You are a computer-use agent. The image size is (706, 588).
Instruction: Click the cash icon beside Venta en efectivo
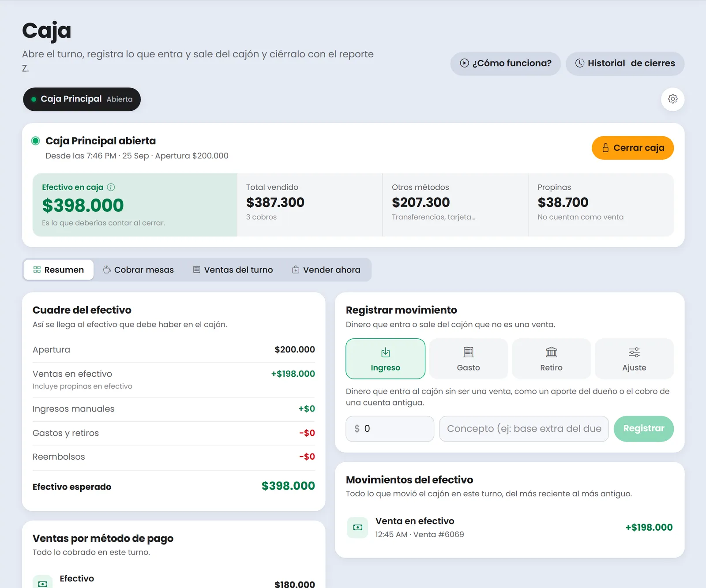point(357,528)
